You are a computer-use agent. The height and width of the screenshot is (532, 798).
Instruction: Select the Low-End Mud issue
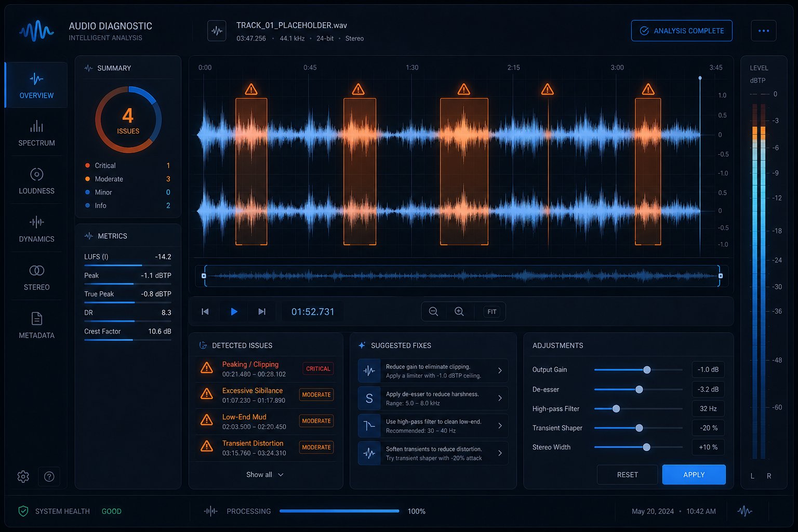[x=266, y=421]
